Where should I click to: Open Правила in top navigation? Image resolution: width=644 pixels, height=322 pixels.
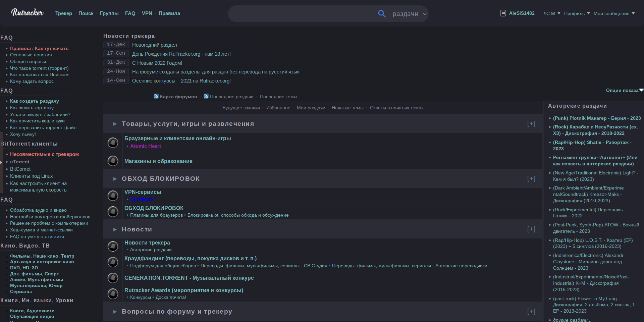[169, 13]
